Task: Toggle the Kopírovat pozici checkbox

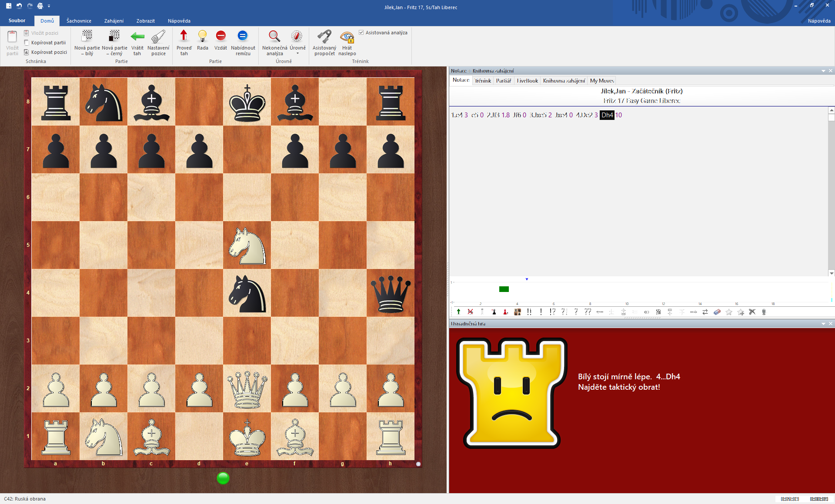Action: tap(27, 52)
